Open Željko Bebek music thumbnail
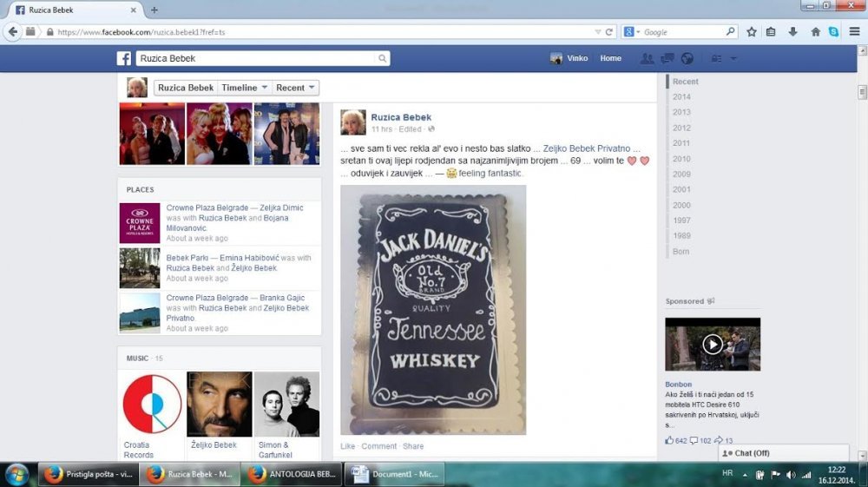This screenshot has height=487, width=868. (220, 404)
